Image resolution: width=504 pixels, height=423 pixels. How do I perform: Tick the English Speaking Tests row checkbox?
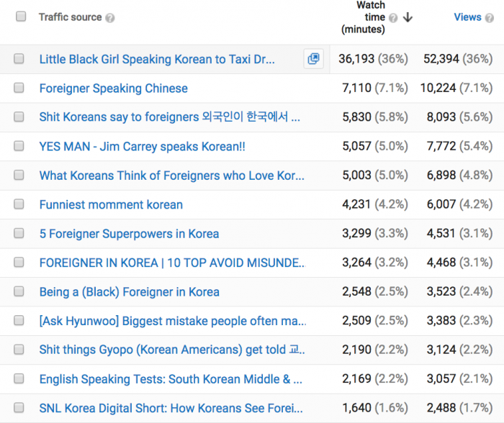[x=19, y=378]
